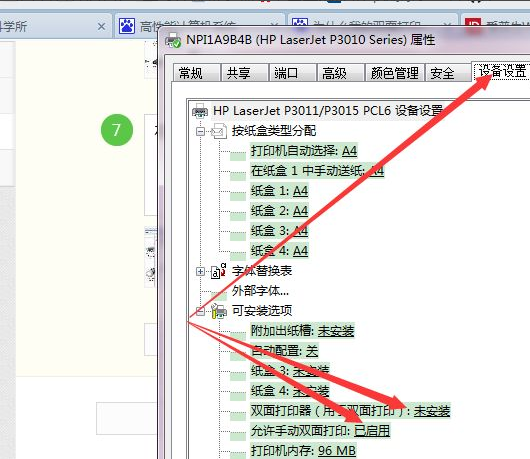This screenshot has height=459, width=530.
Task: Open 外部字体... item
Action: pyautogui.click(x=260, y=291)
